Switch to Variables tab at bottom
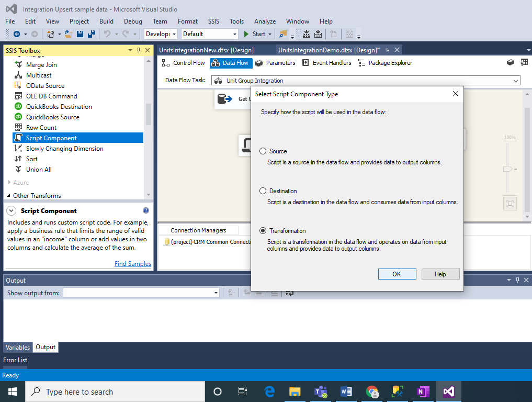This screenshot has width=532, height=402. pyautogui.click(x=18, y=348)
